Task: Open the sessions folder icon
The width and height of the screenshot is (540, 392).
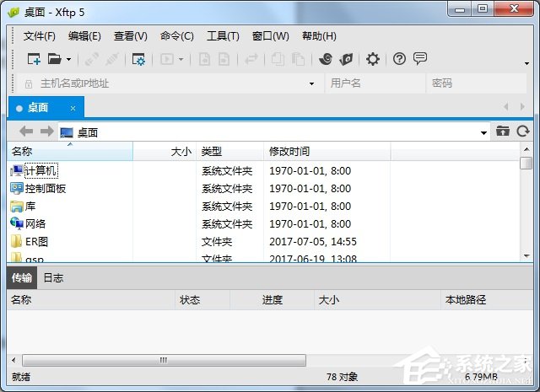Action: click(x=54, y=59)
